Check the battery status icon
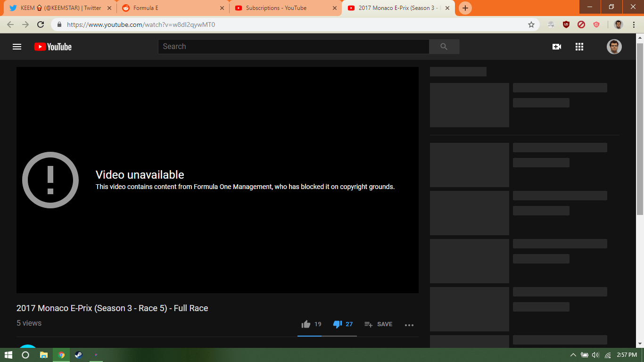This screenshot has height=362, width=644. coord(585,355)
